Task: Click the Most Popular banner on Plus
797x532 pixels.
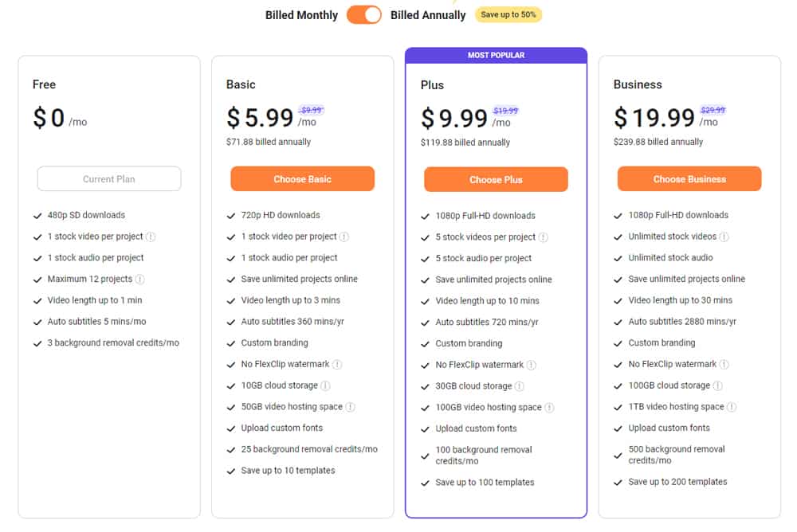Action: [496, 56]
